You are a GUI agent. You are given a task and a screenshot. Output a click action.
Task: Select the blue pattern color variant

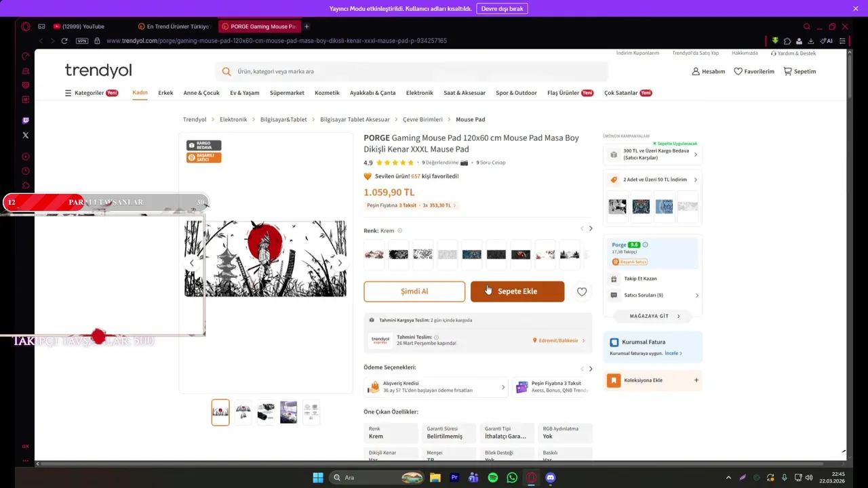472,254
